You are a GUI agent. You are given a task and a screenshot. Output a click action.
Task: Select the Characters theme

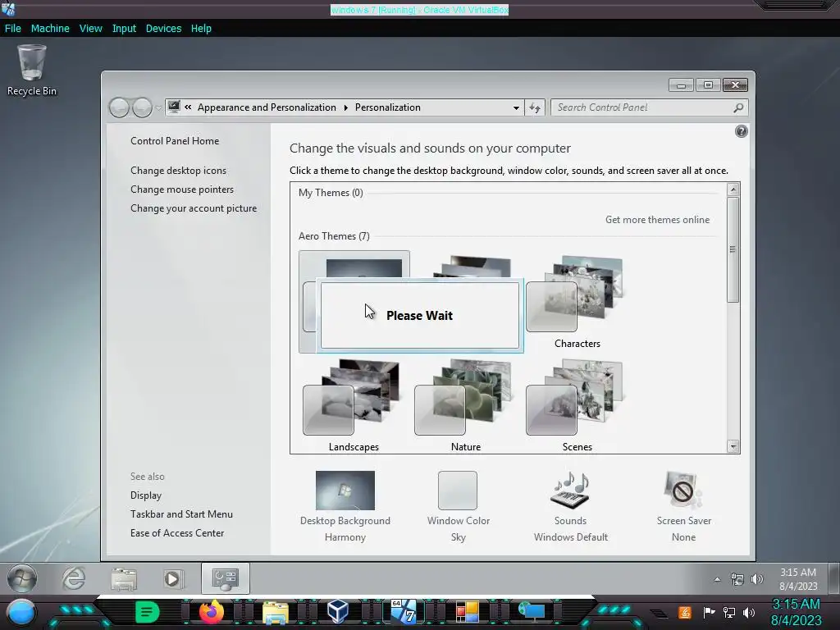point(577,303)
